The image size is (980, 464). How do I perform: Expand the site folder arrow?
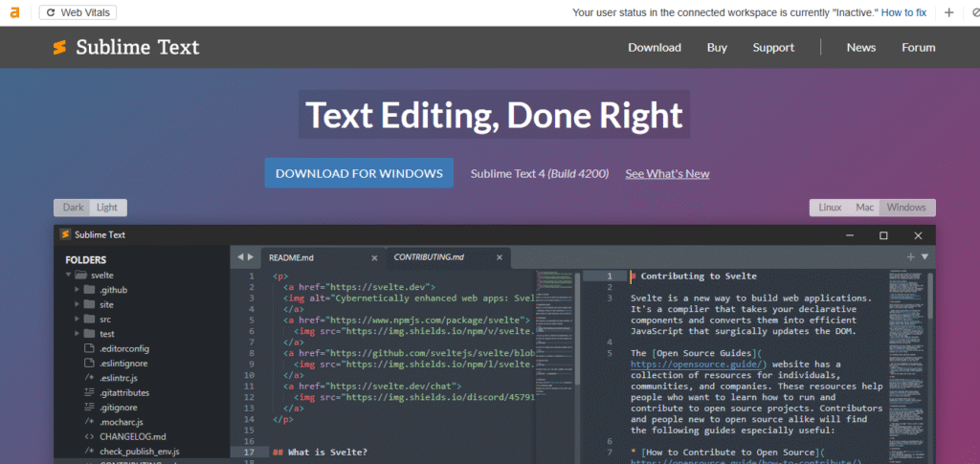[77, 304]
